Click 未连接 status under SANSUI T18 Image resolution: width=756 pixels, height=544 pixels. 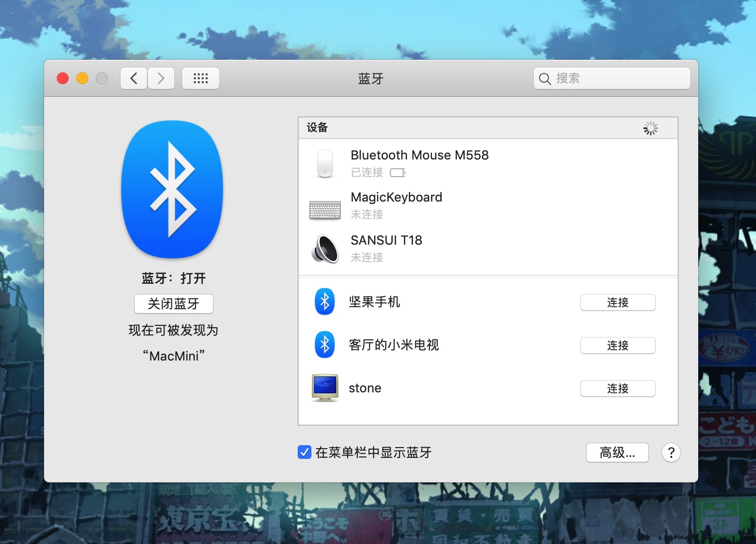[x=367, y=257]
